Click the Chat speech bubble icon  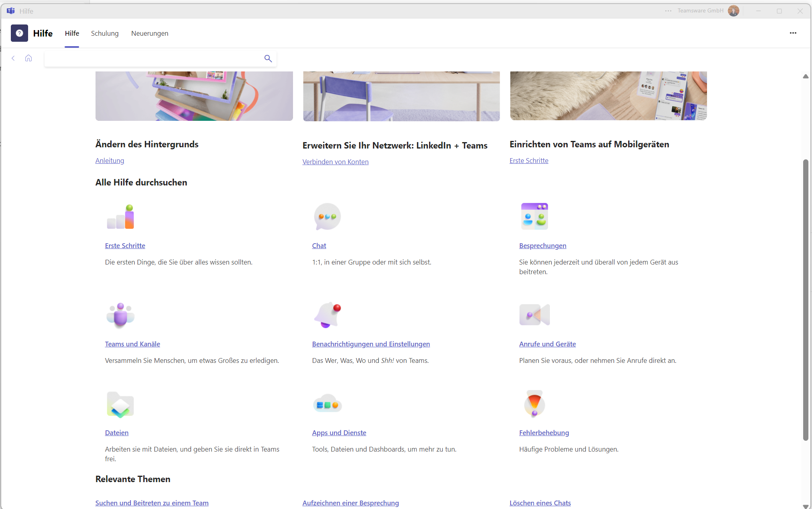point(327,217)
